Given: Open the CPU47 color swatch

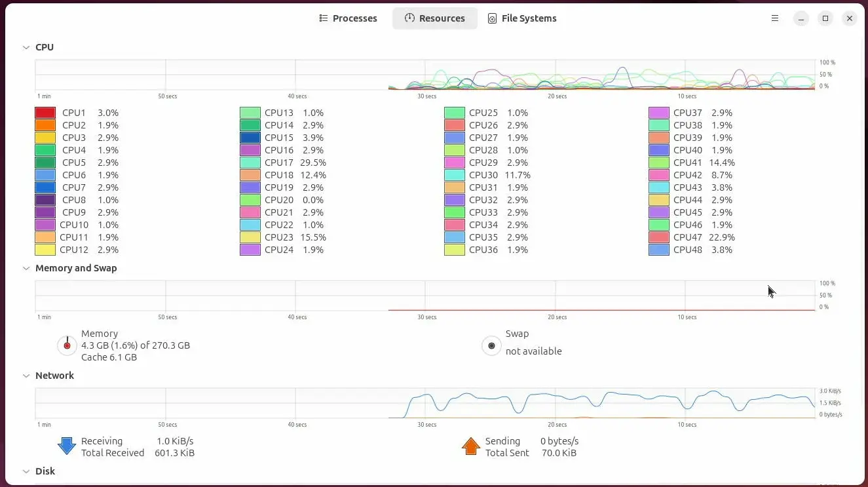Looking at the screenshot, I should [x=659, y=237].
